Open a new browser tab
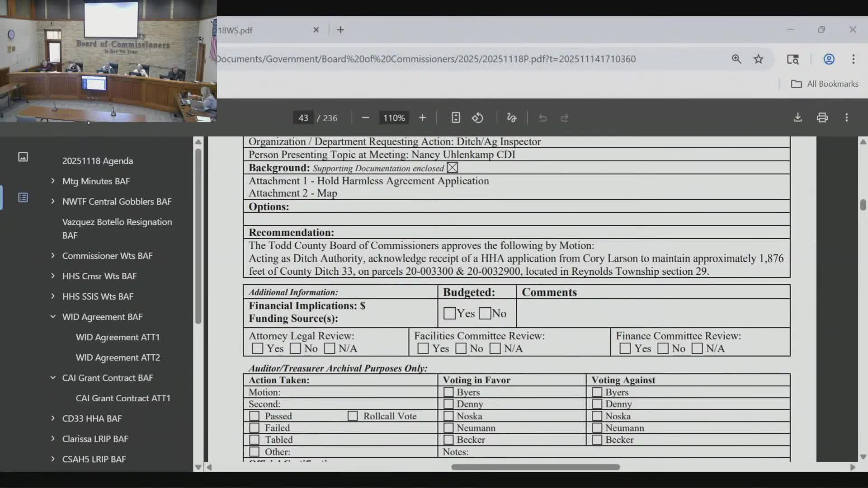Viewport: 868px width, 488px height. 340,30
